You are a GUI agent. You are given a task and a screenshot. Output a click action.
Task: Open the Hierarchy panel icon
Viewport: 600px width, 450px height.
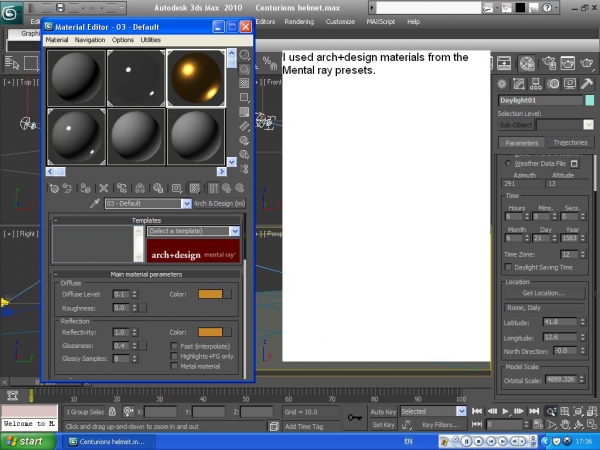[536, 84]
